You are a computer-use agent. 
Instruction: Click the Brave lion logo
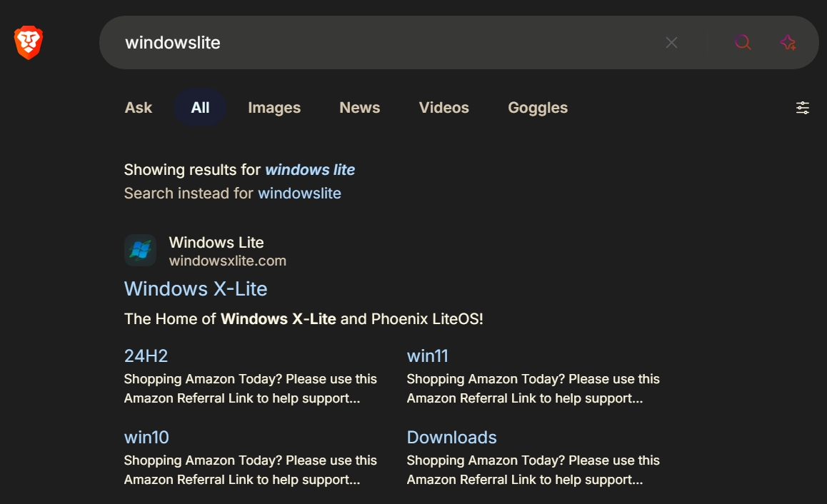click(29, 43)
